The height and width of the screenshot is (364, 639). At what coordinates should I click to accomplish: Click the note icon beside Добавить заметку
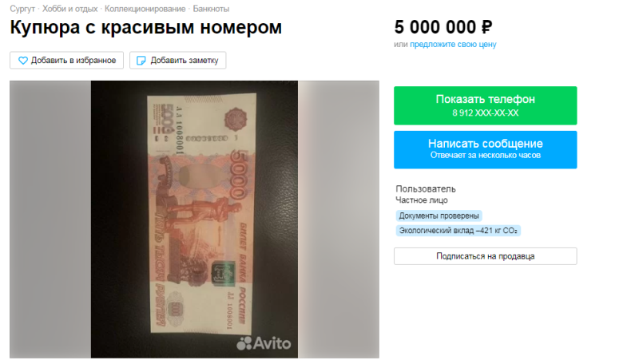pos(141,61)
